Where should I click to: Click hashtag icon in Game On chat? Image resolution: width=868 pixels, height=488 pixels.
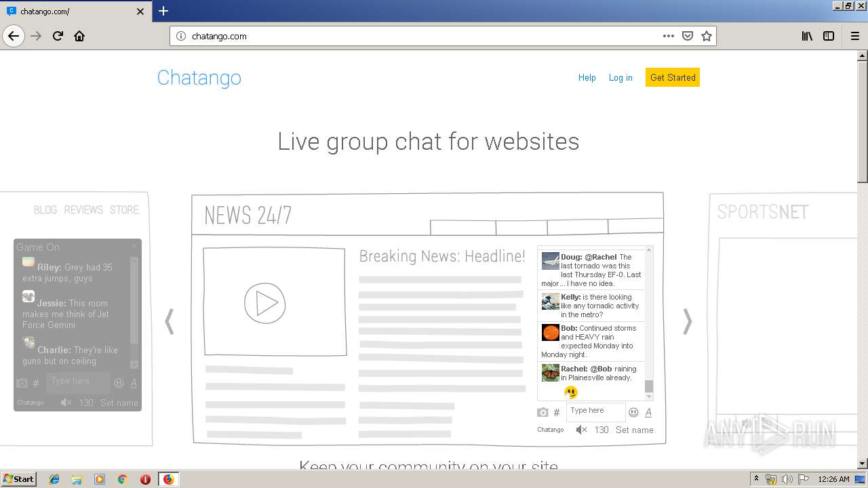coord(36,383)
